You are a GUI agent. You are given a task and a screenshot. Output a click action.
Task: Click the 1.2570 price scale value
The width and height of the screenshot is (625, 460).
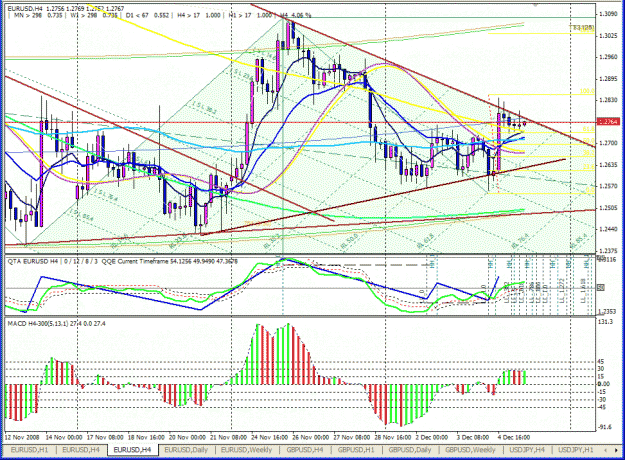(608, 186)
